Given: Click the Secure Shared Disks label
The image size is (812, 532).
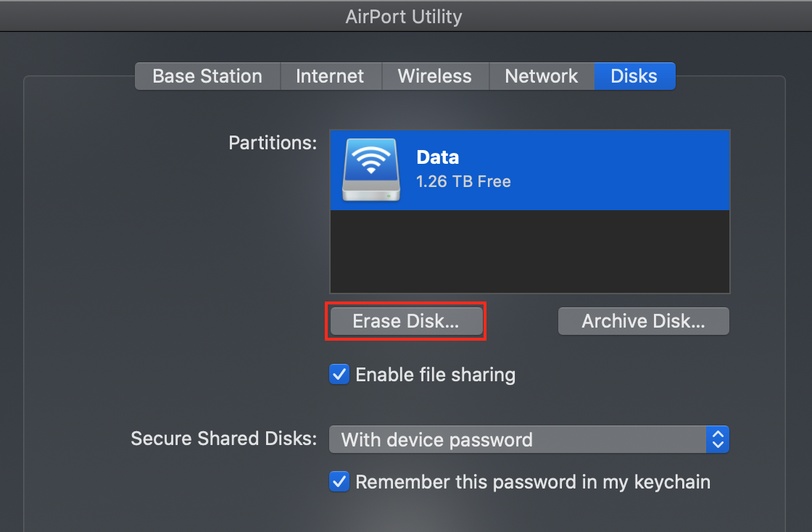Looking at the screenshot, I should coord(223,439).
